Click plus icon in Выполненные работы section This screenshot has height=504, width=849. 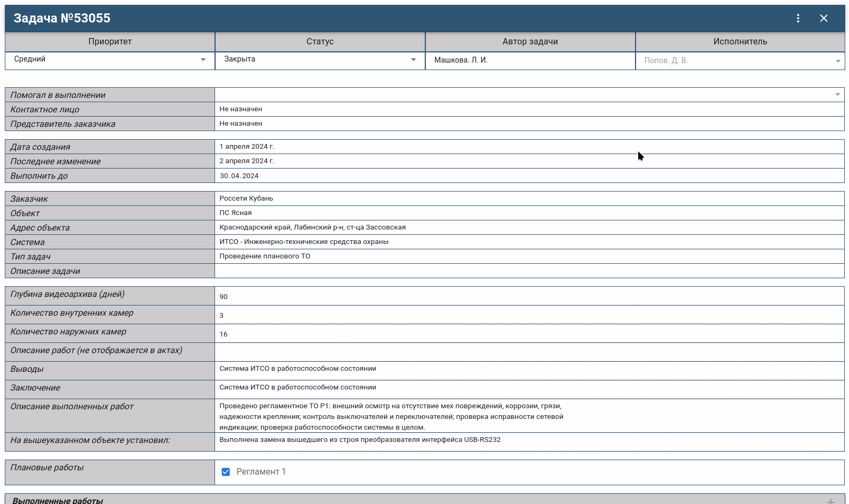(830, 501)
